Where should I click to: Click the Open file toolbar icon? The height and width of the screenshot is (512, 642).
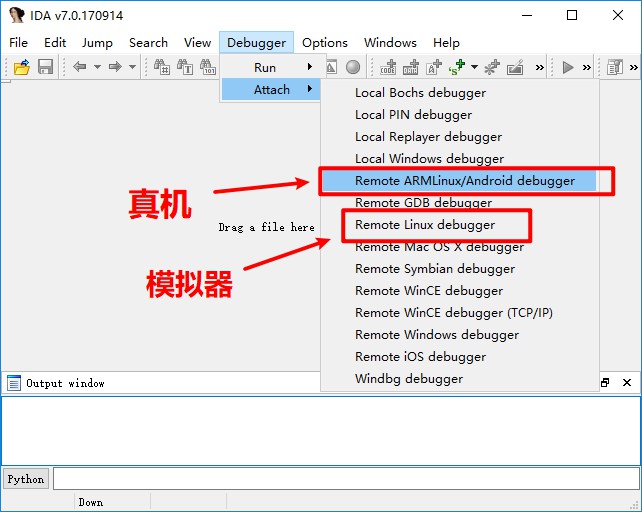(21, 67)
